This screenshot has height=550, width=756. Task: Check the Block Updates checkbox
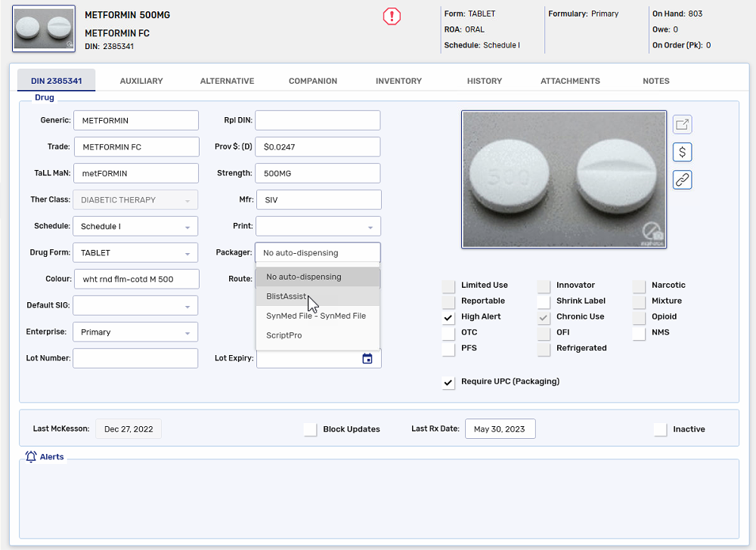pyautogui.click(x=310, y=428)
